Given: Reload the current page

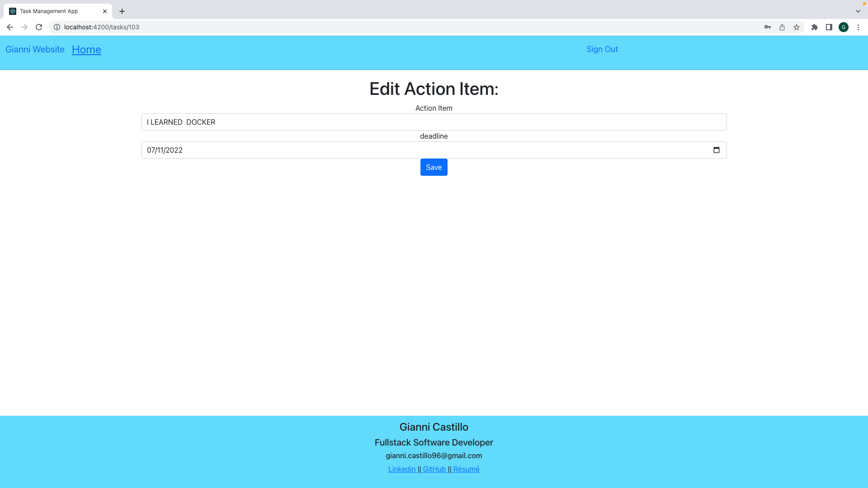Looking at the screenshot, I should click(x=39, y=27).
